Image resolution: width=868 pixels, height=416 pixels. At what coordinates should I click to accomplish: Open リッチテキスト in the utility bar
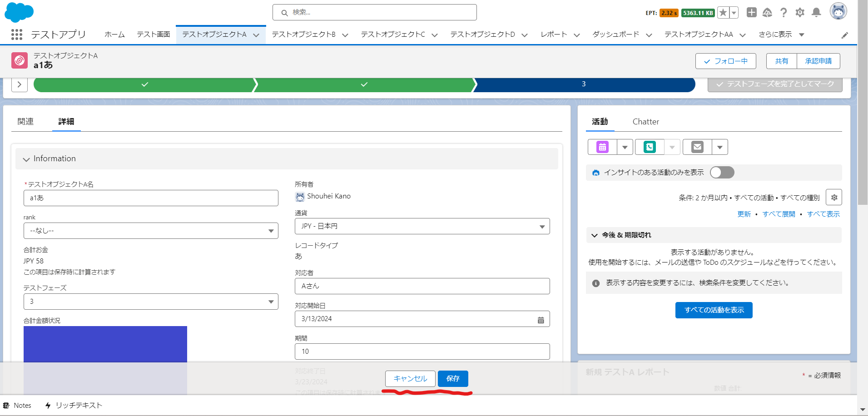(x=74, y=405)
